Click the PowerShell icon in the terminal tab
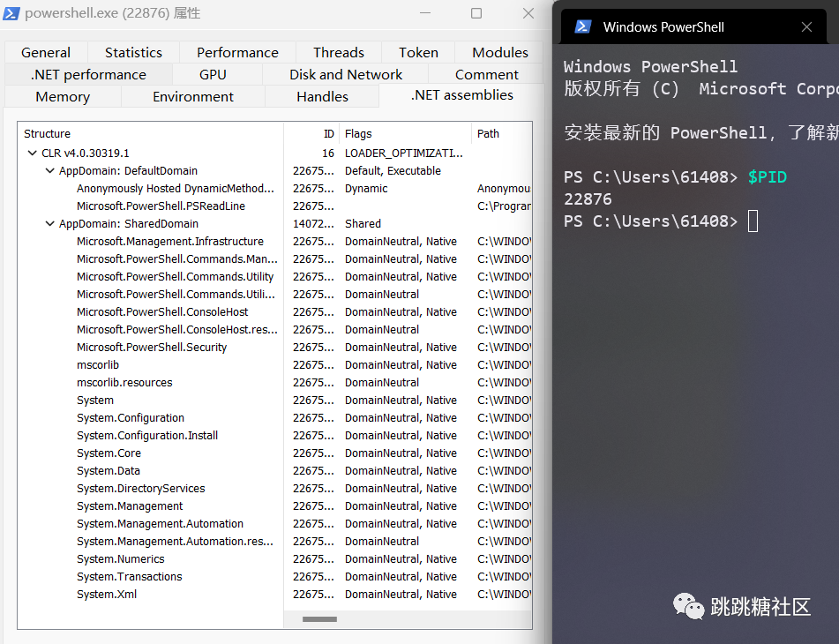The height and width of the screenshot is (644, 839). point(582,26)
